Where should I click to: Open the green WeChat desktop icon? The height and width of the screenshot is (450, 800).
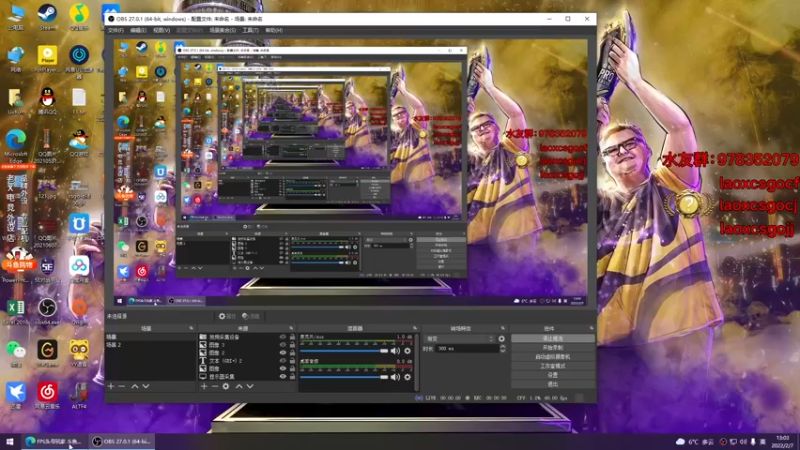15,350
